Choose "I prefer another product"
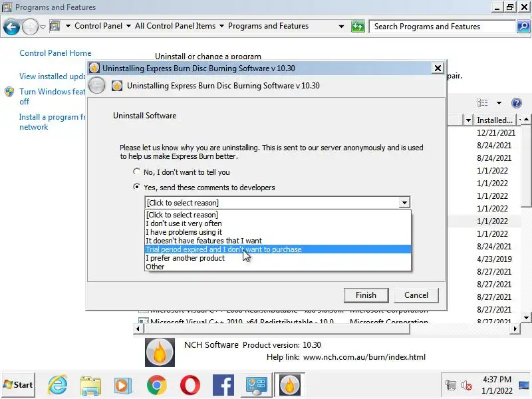Viewport: 532px width, 399px height. click(277, 258)
